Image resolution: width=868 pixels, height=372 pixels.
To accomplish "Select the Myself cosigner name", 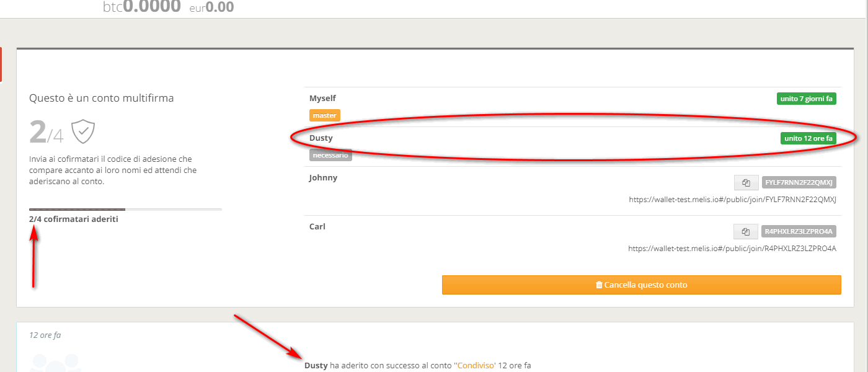I will pyautogui.click(x=322, y=98).
